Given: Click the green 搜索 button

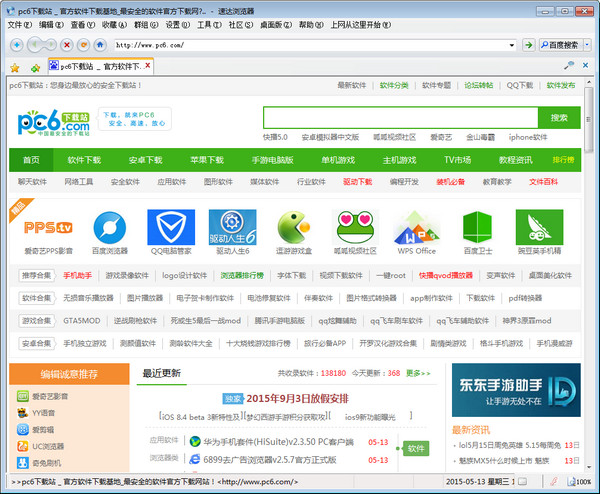Looking at the screenshot, I should [558, 117].
